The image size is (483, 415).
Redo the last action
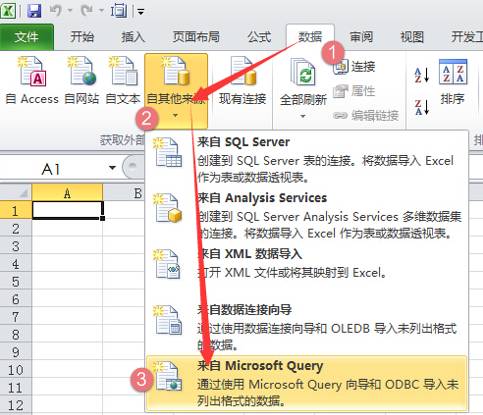pos(87,12)
